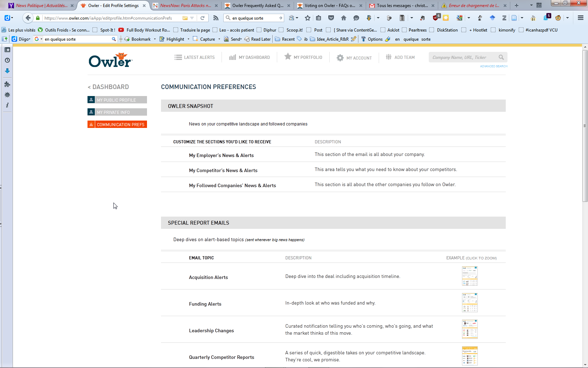Switch to Owler Frequently Asked Questions tab
Screen dimensions: 588x368
(x=258, y=5)
